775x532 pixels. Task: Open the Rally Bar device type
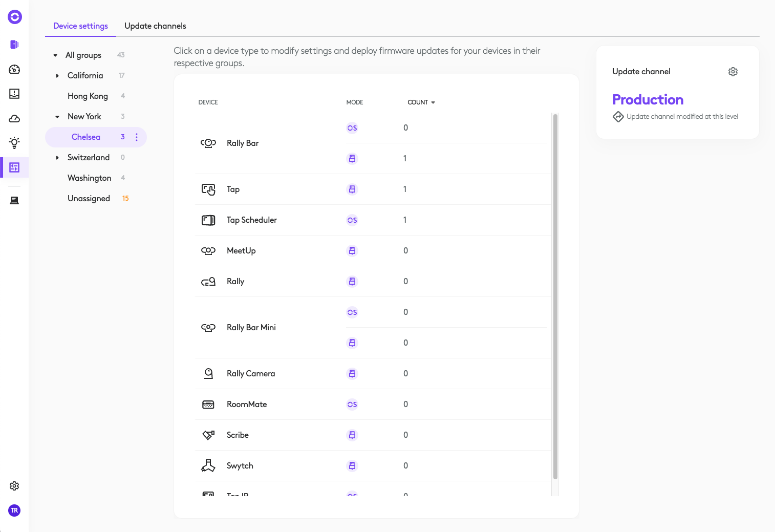[243, 143]
